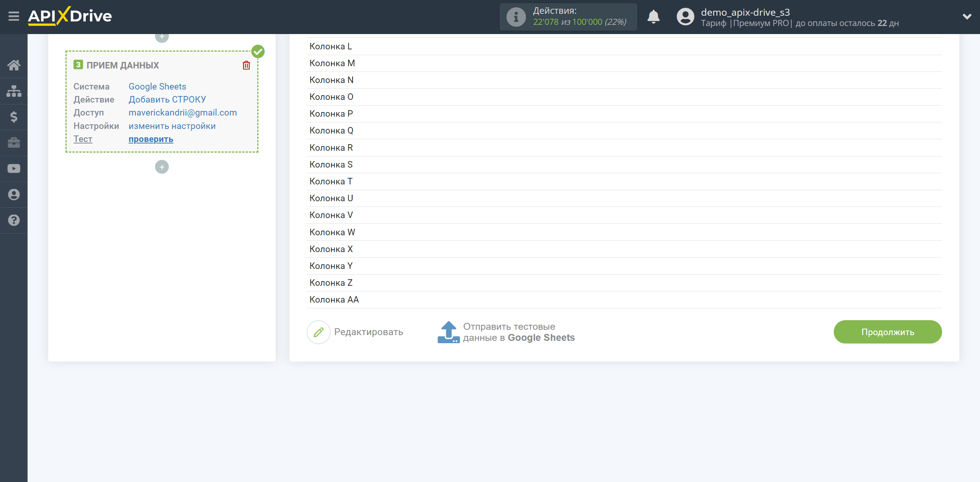Open Google Sheets system link

(157, 86)
